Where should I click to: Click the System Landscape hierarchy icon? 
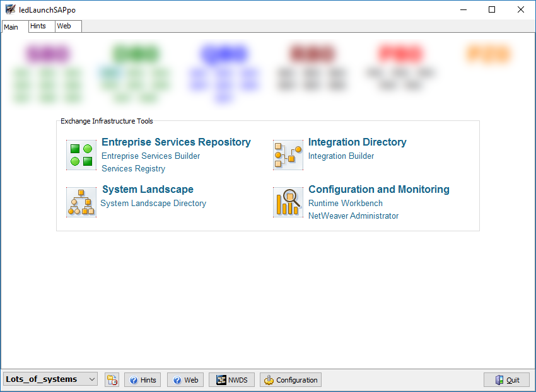click(x=81, y=202)
